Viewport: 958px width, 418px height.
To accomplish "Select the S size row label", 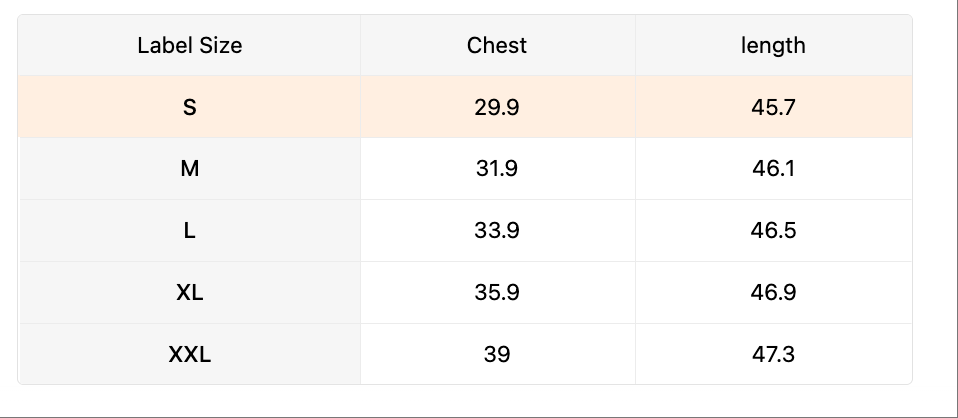I will pyautogui.click(x=190, y=107).
